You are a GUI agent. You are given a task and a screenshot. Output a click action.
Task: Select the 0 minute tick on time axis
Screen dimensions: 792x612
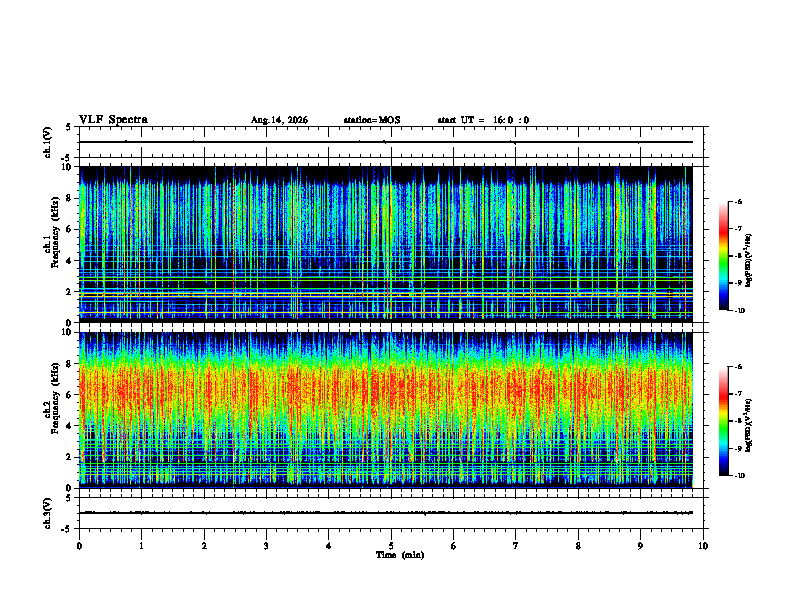tap(79, 546)
